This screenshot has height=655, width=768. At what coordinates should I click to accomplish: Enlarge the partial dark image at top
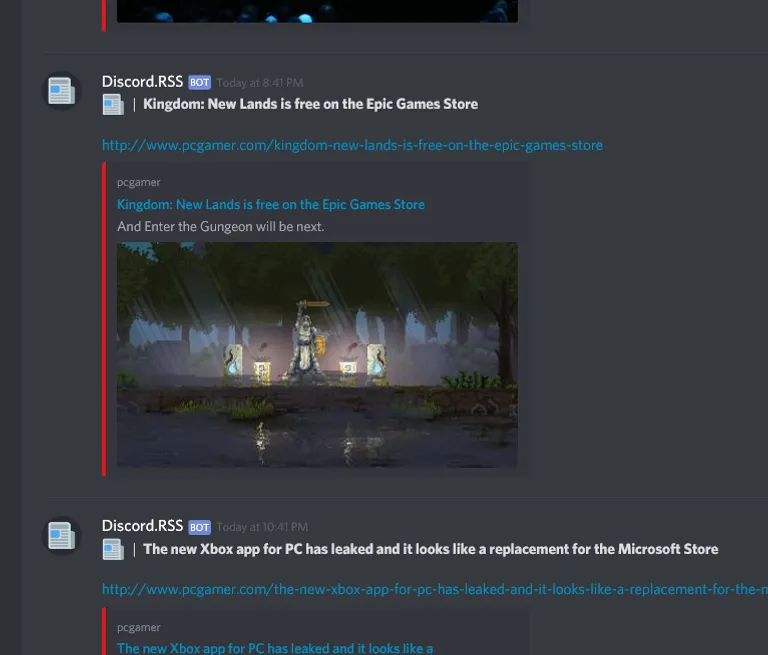(x=317, y=11)
